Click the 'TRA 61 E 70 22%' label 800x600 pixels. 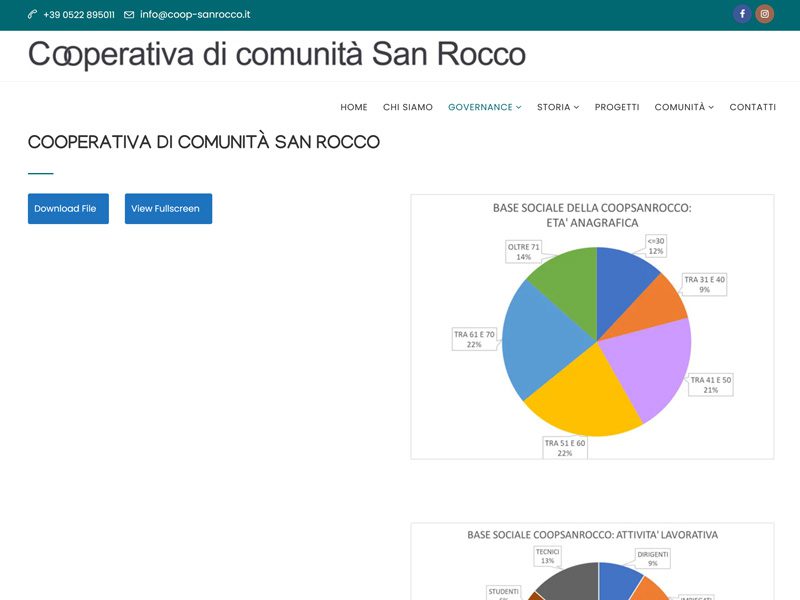tap(474, 339)
